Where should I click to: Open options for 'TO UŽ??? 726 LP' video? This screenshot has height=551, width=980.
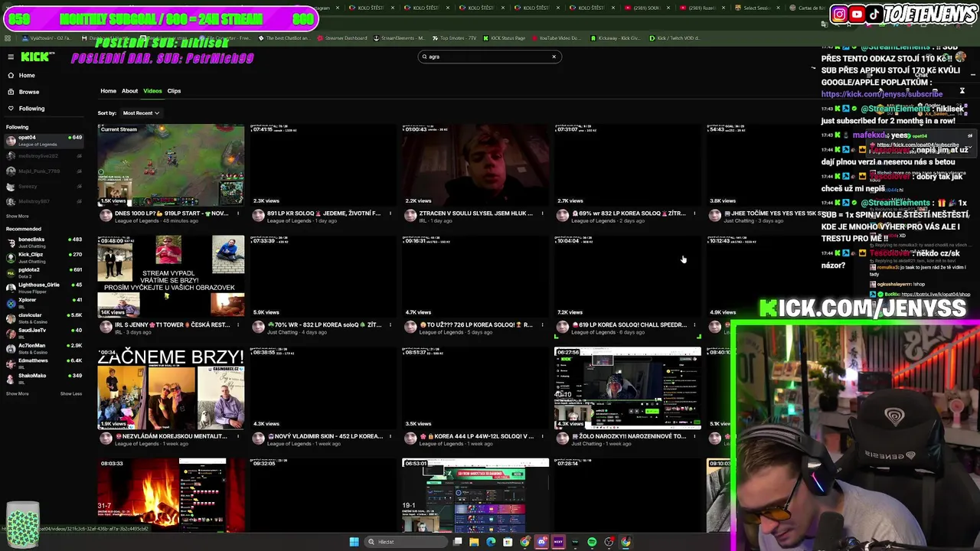543,325
